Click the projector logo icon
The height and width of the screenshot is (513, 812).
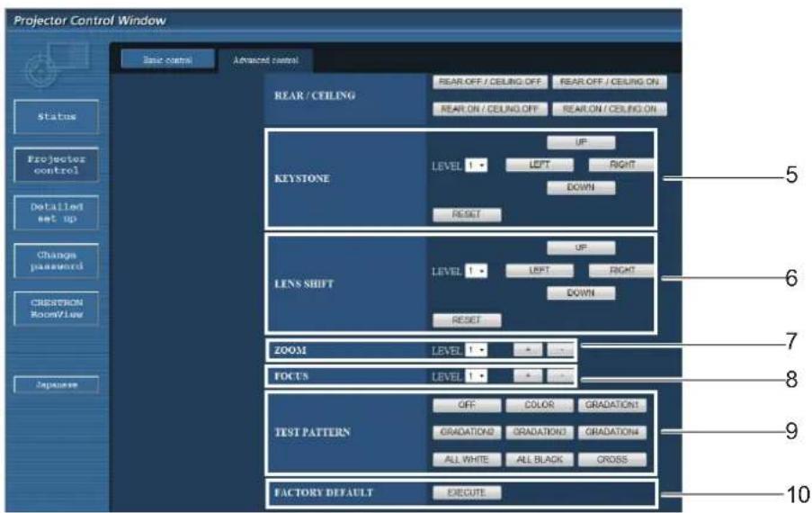(57, 65)
